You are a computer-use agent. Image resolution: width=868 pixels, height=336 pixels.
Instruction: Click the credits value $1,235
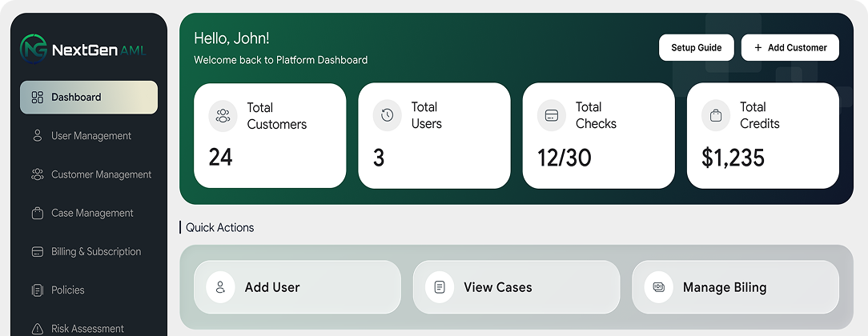click(x=733, y=158)
